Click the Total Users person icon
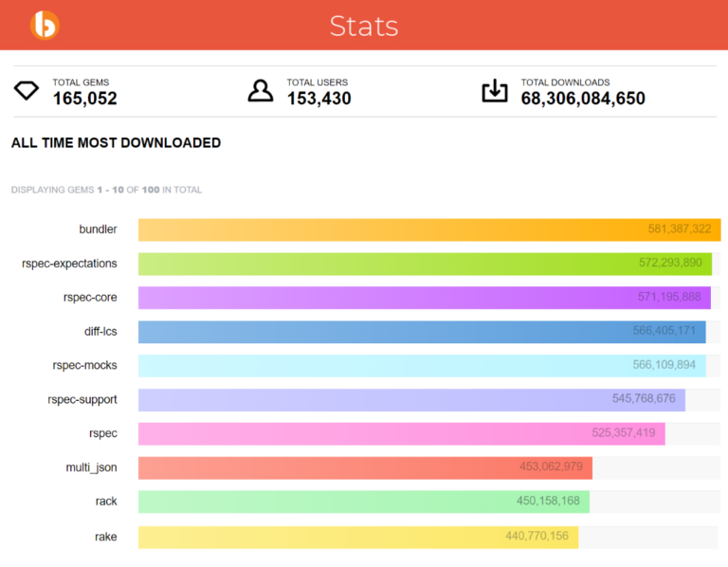Viewport: 728px width, 567px height. (x=260, y=91)
